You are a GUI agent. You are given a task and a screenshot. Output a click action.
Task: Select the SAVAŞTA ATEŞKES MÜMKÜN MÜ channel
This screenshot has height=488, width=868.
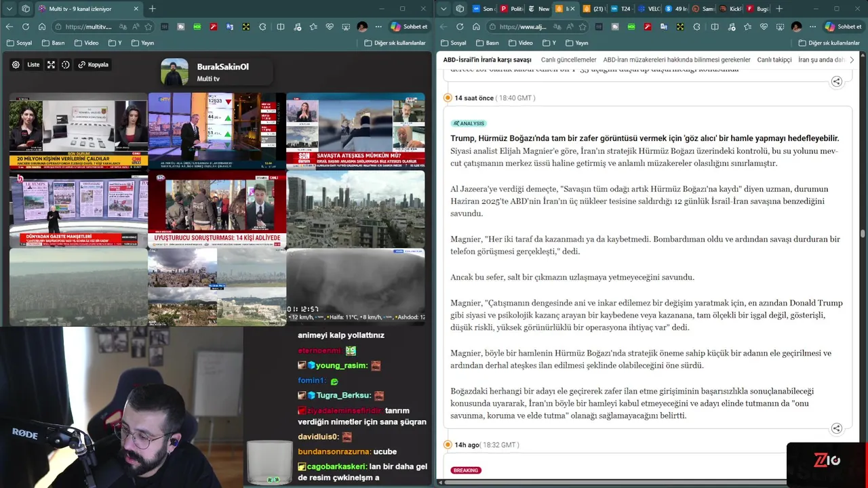point(355,131)
